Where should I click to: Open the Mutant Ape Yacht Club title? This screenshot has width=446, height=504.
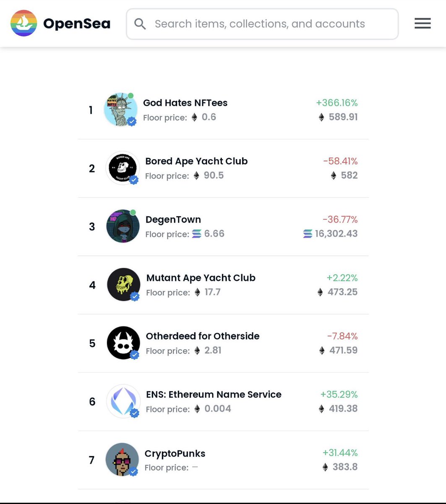201,278
